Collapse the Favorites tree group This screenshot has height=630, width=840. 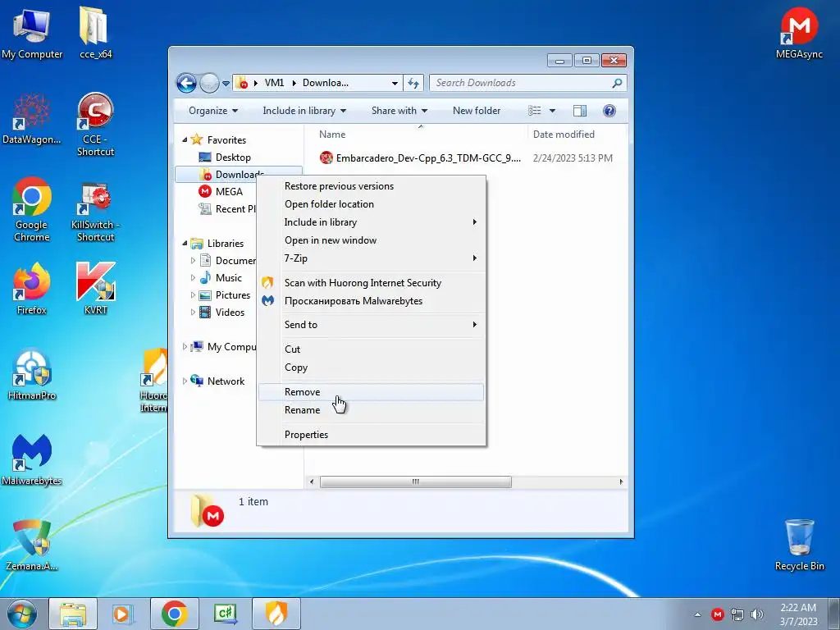(185, 139)
